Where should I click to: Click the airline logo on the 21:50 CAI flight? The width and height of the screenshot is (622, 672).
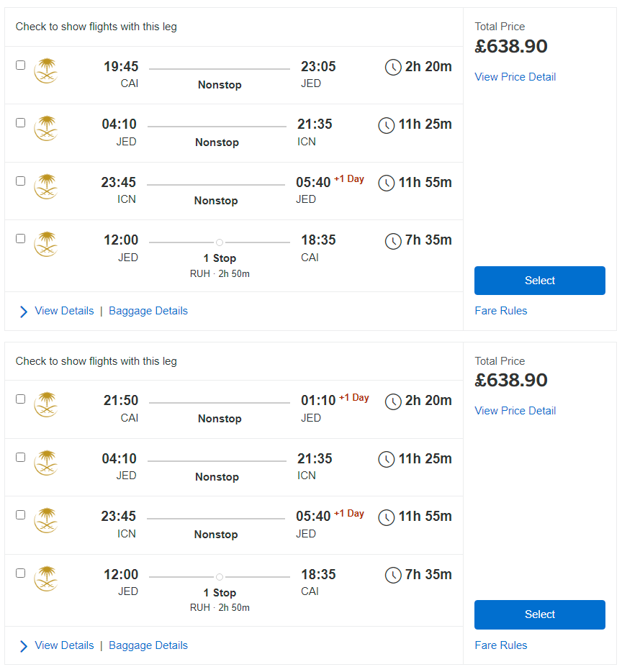[x=46, y=404]
